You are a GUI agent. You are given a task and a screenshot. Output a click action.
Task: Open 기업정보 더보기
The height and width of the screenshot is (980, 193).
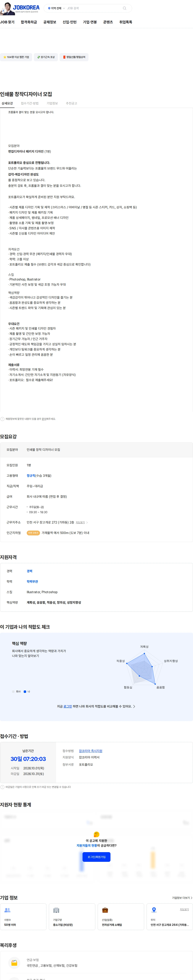182,898
